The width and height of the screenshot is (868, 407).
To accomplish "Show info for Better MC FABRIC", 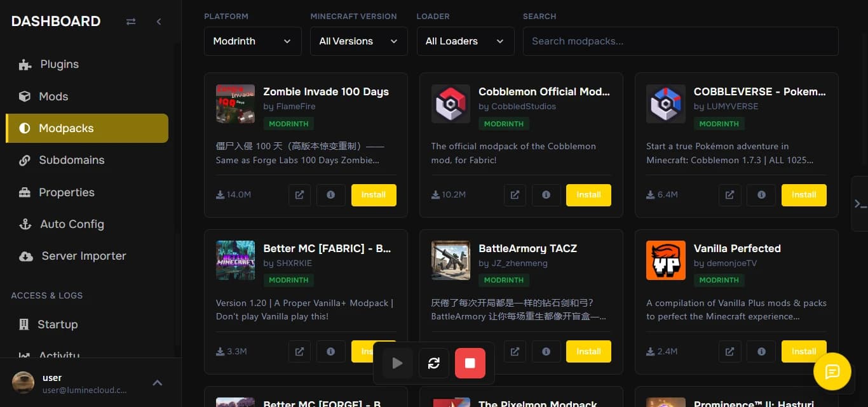I will coord(330,351).
